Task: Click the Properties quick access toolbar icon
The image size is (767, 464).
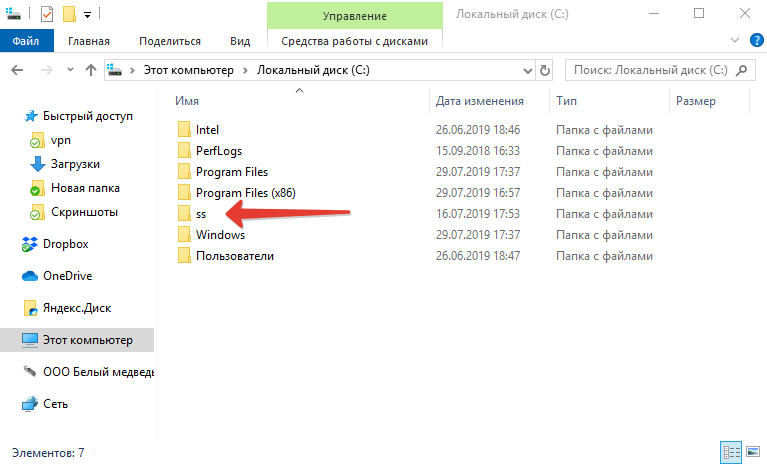Action: point(47,14)
